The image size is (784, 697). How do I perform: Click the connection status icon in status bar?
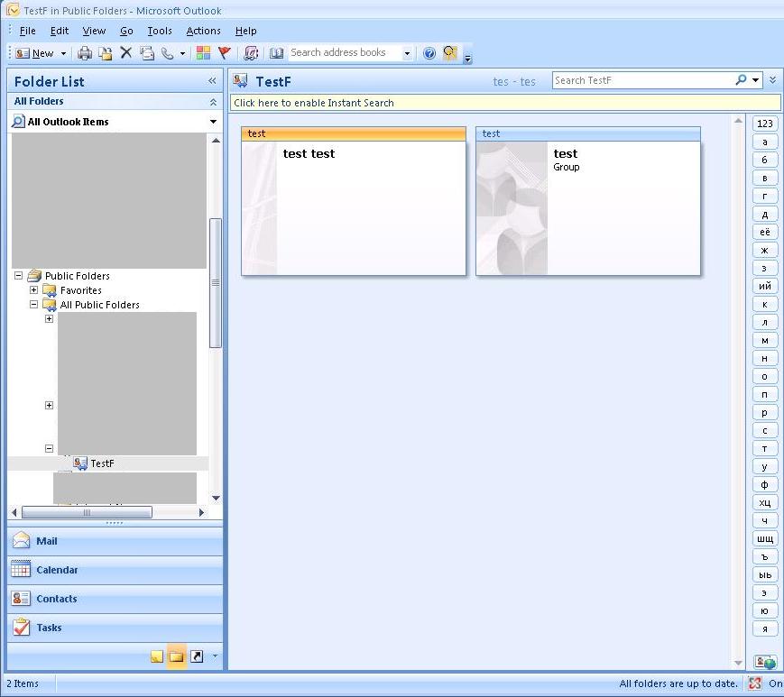click(x=755, y=683)
